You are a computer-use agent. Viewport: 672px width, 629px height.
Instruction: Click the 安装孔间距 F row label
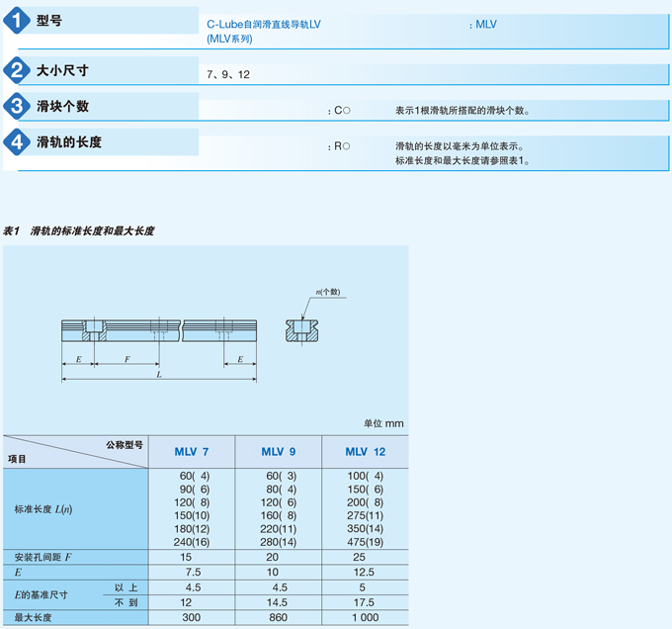42,557
